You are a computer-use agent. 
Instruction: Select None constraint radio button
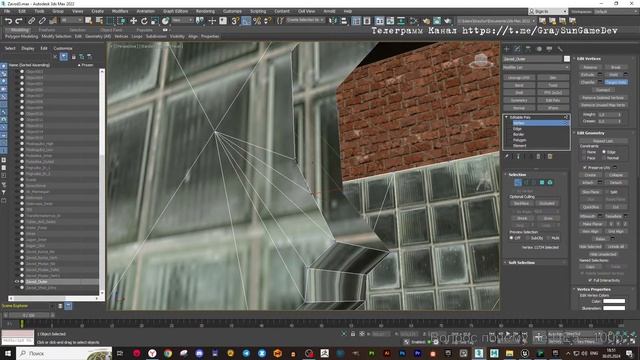tap(583, 152)
